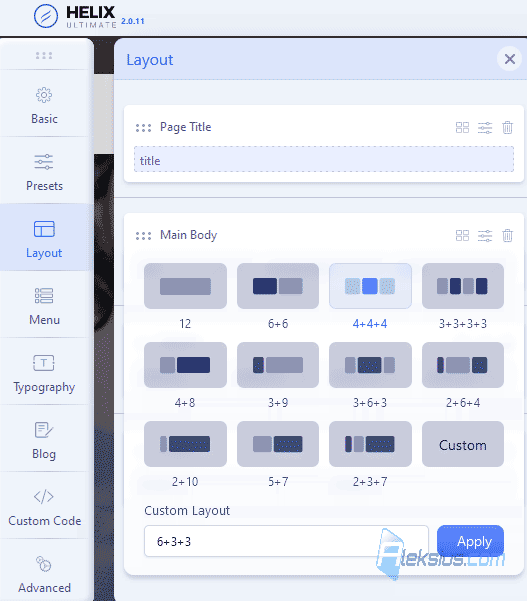Apply the custom layout
The image size is (527, 601).
point(470,541)
